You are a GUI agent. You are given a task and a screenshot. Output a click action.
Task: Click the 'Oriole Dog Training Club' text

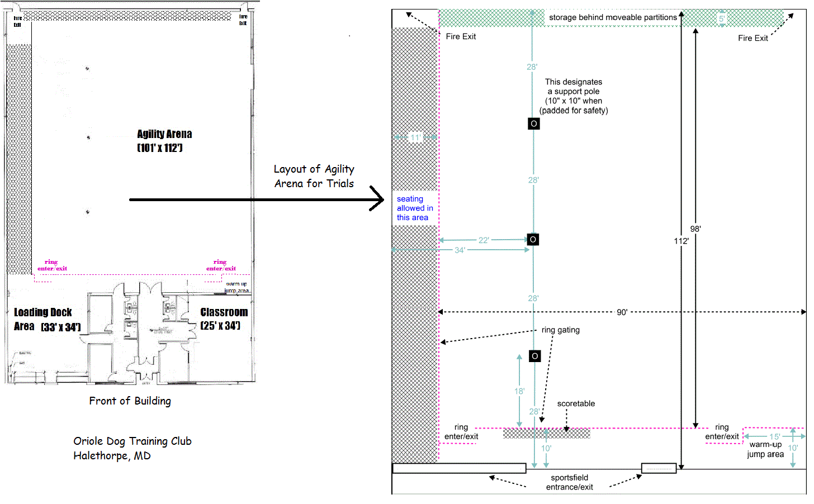pyautogui.click(x=132, y=441)
